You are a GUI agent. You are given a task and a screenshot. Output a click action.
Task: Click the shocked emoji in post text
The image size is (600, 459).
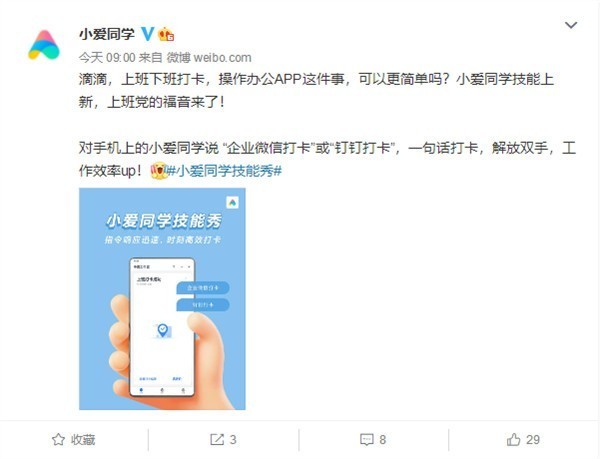[159, 171]
